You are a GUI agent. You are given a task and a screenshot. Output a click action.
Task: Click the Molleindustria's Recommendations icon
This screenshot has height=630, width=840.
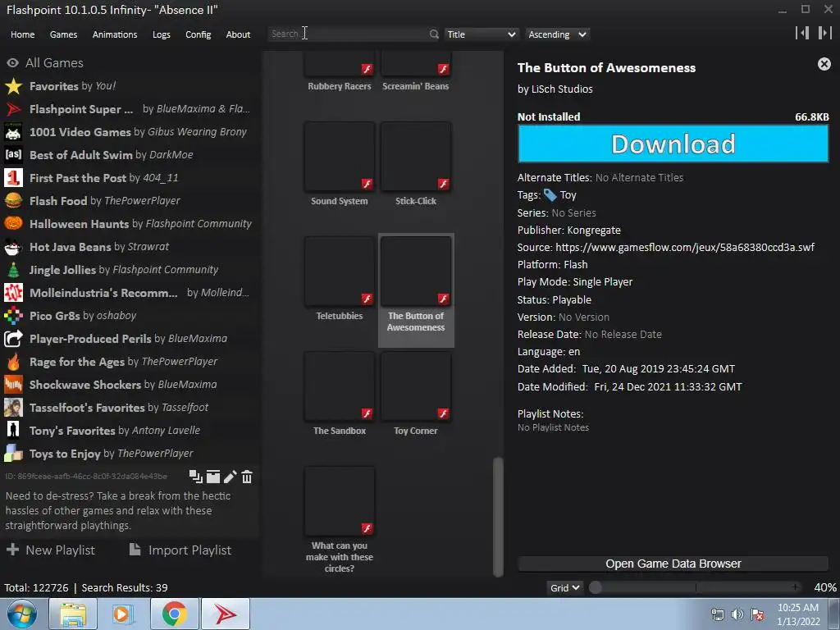tap(13, 293)
